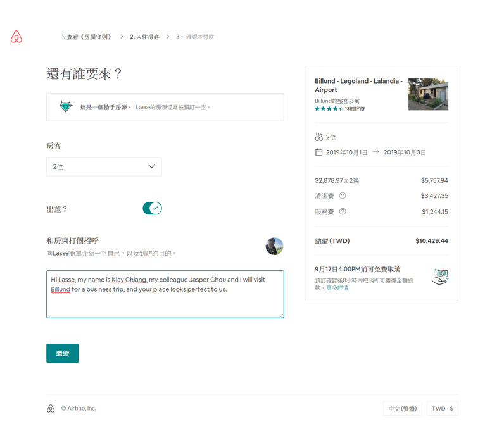The image size is (504, 422).
Task: Click the 清潔費 cleaning fee label
Action: [324, 196]
